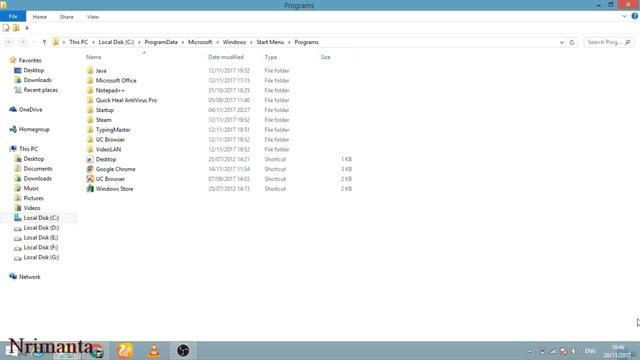Open Google Chrome from the taskbar
640x360 pixels.
[97, 351]
